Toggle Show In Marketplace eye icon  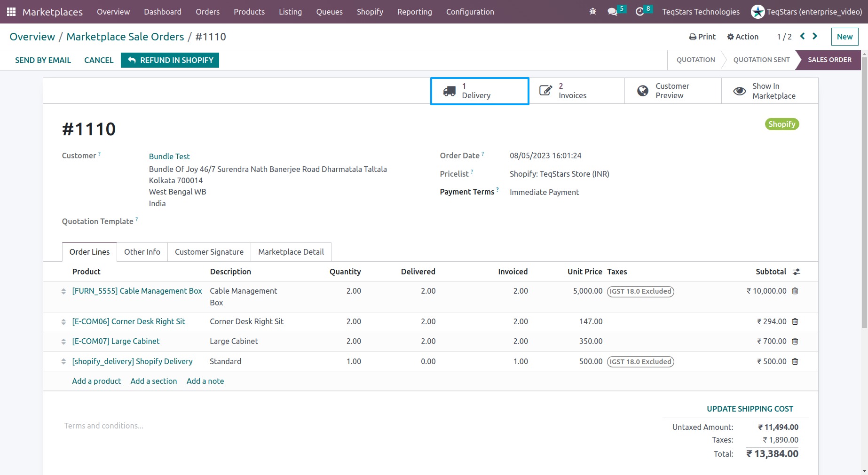(x=740, y=91)
